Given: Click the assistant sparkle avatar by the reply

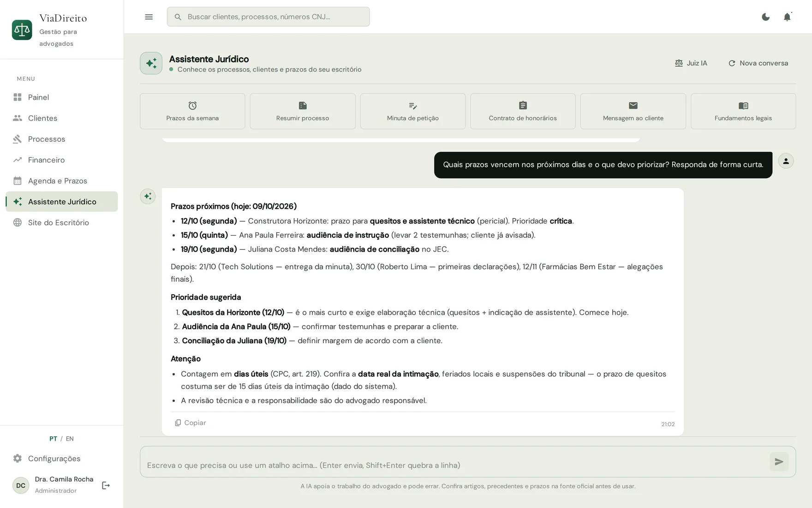Looking at the screenshot, I should [x=148, y=196].
